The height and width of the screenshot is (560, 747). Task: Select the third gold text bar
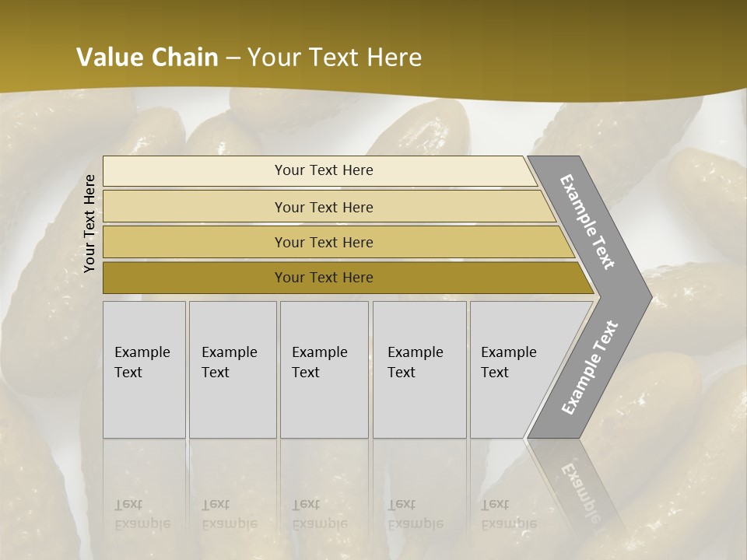tap(323, 242)
